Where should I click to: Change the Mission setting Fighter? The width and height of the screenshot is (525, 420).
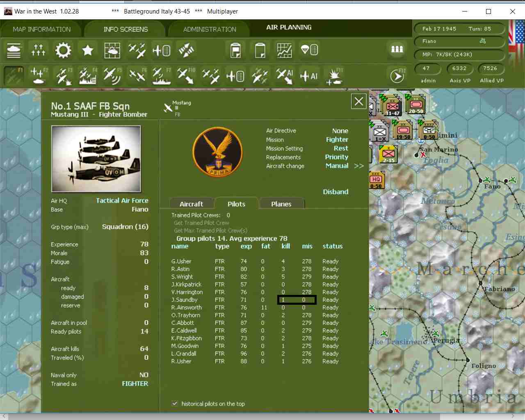[x=337, y=139]
